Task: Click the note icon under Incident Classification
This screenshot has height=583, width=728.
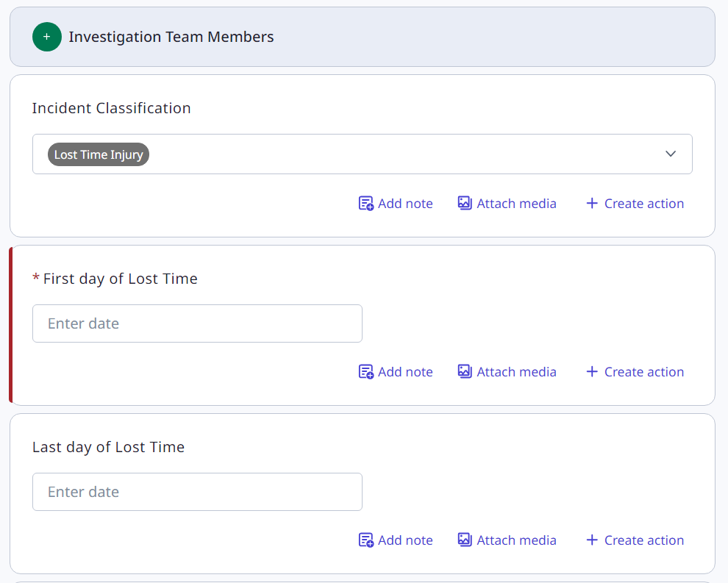Action: (x=365, y=204)
